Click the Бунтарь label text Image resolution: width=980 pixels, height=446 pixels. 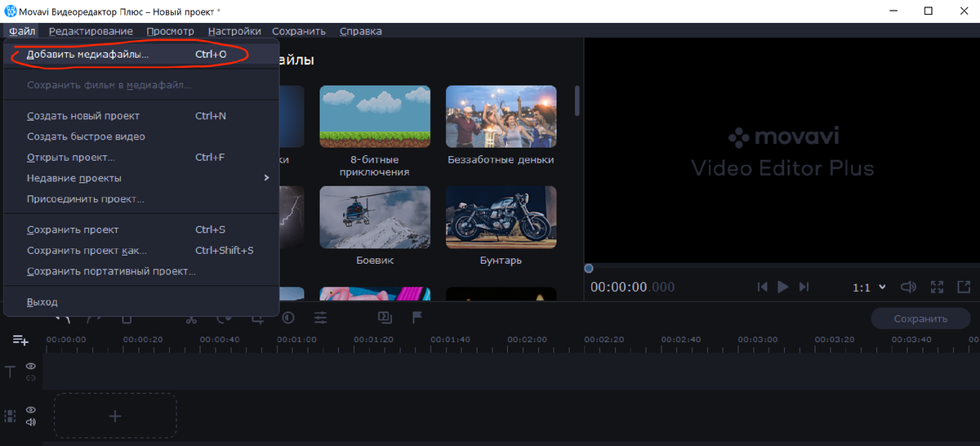(x=501, y=261)
